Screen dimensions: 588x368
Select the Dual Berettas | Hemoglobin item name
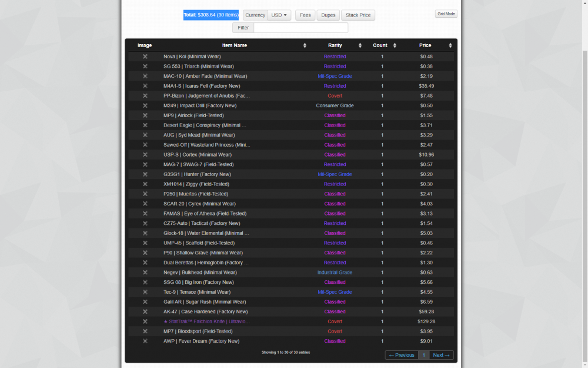click(x=206, y=263)
